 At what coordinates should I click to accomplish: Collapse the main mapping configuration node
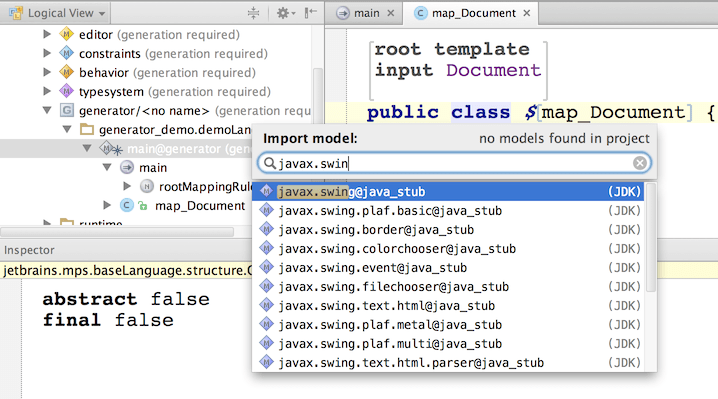point(107,167)
